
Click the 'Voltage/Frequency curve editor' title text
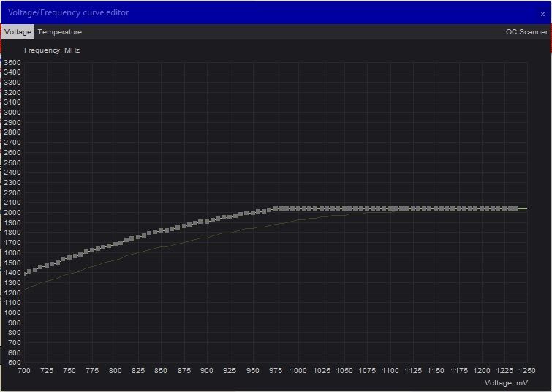68,12
